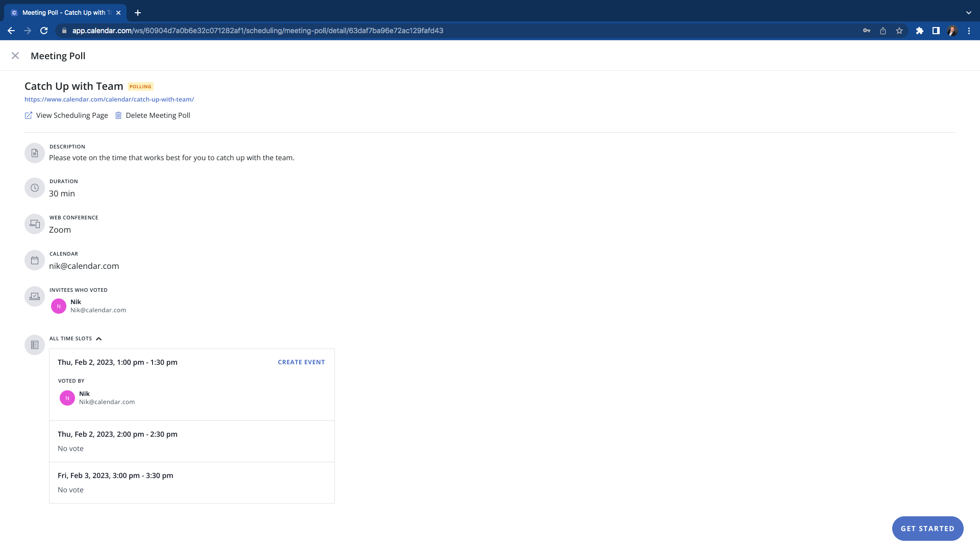
Task: Click the address bar lock icon
Action: tap(64, 31)
